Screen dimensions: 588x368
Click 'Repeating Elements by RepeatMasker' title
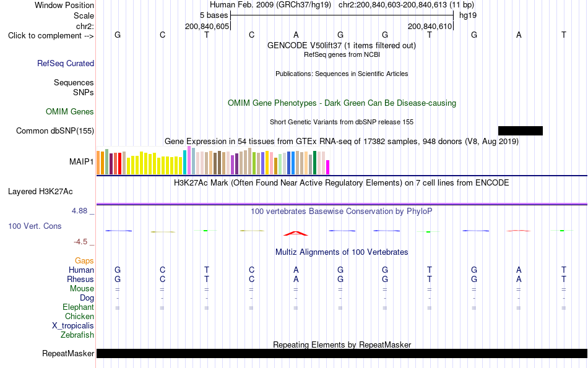pyautogui.click(x=342, y=344)
